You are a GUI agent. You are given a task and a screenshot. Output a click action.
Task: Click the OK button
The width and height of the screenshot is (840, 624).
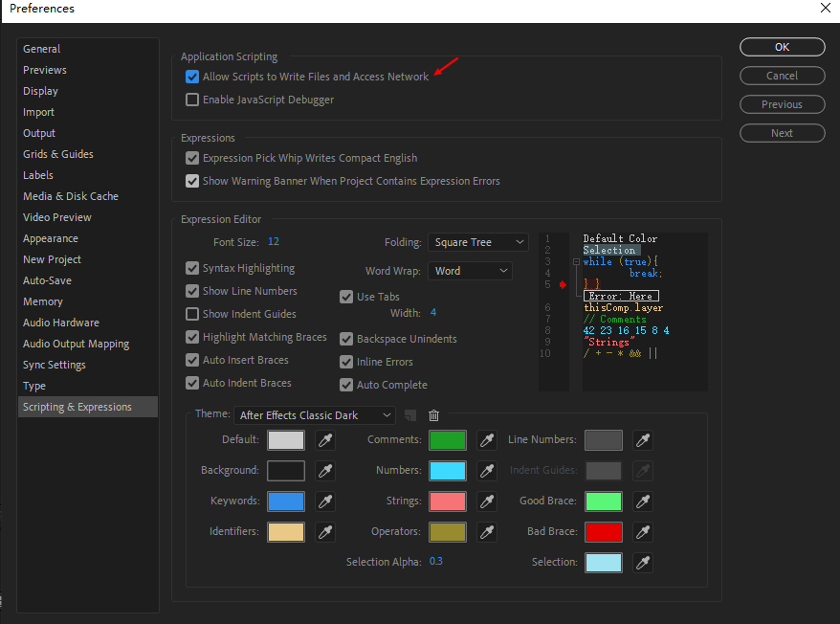[782, 47]
